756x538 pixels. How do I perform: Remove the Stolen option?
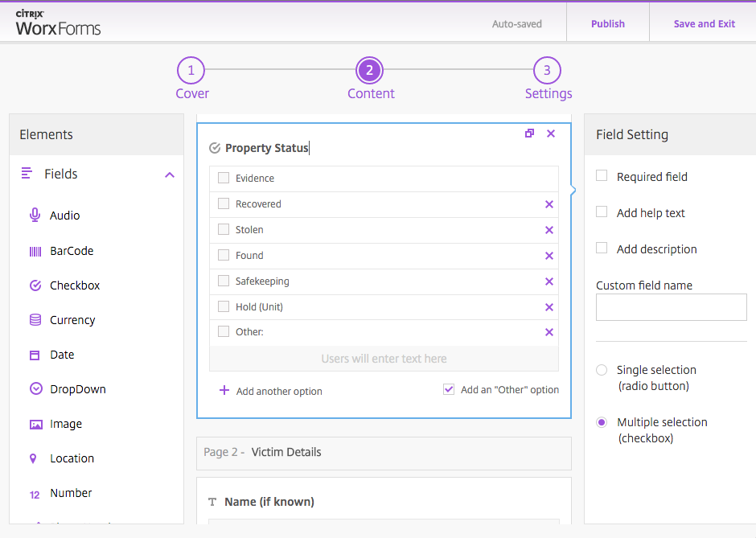click(x=549, y=230)
